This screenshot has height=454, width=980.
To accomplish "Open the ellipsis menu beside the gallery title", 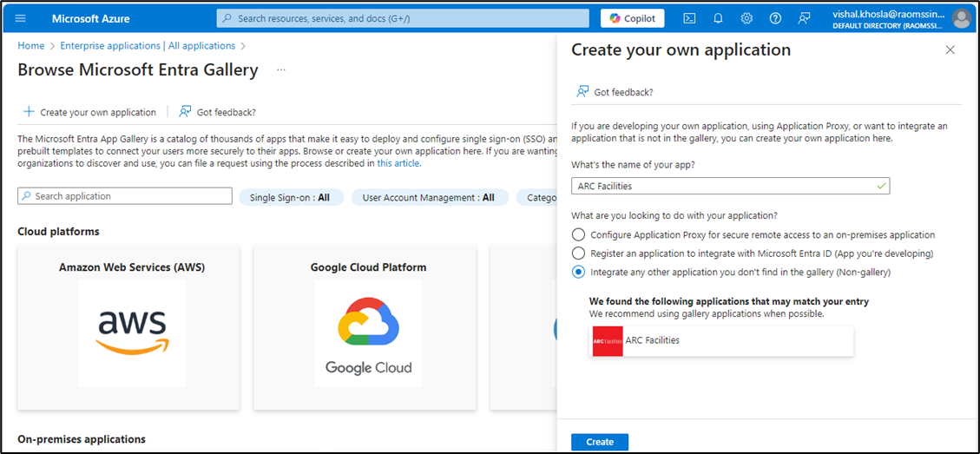I will tap(281, 69).
